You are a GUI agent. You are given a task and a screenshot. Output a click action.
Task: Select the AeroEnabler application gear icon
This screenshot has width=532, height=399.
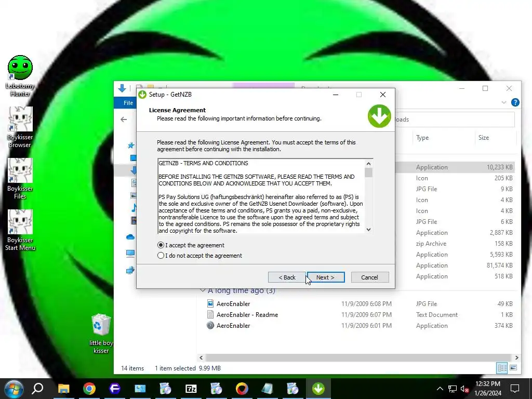[210, 325]
